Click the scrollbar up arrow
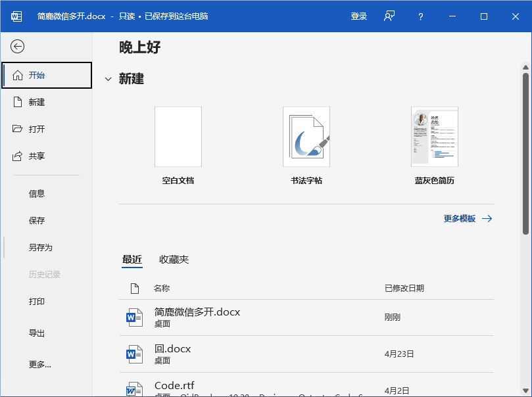Screen dimensions: 532x397 (525, 67)
